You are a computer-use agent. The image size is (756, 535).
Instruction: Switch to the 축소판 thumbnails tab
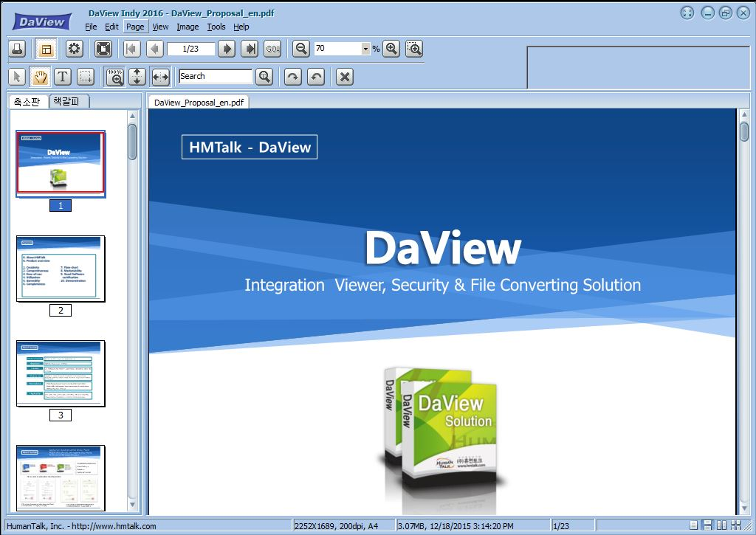[x=27, y=102]
